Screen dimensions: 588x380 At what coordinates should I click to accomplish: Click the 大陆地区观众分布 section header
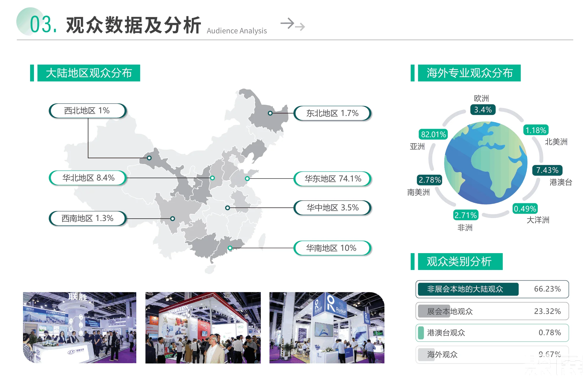coord(89,73)
